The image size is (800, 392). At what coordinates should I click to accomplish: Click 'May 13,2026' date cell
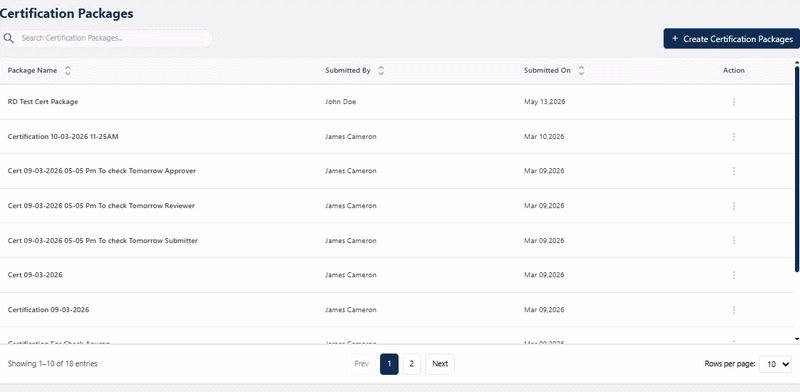point(544,102)
